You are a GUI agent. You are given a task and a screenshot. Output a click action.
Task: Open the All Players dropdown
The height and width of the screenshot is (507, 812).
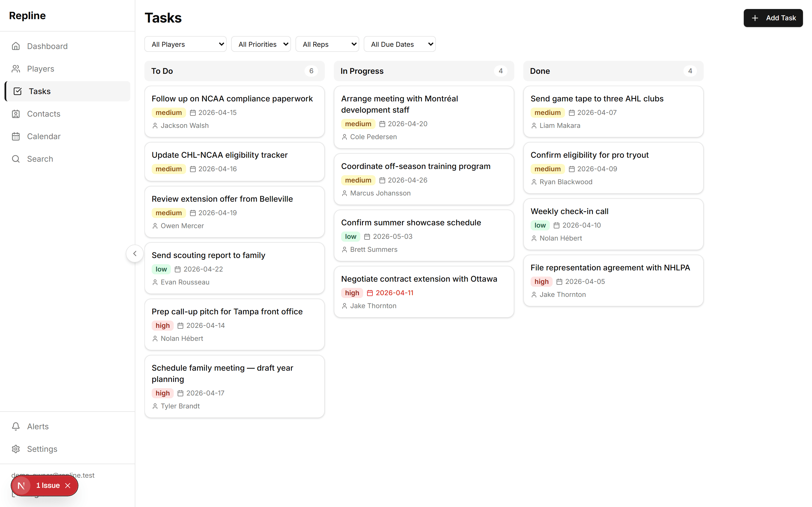(x=185, y=44)
